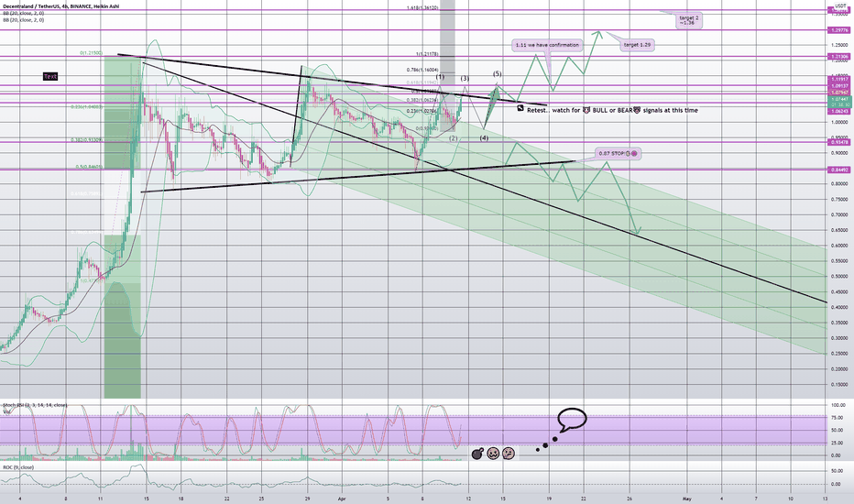Select the 'target 2 ~1.36' callout
Viewport: 854px width, 504px height.
[688, 21]
